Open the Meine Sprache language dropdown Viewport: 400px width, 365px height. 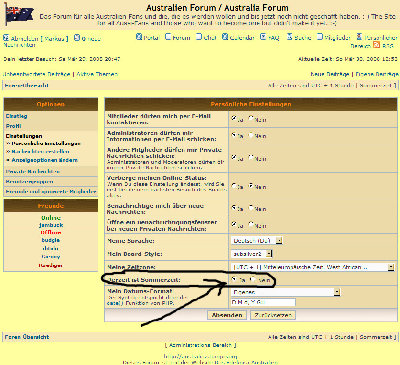click(x=256, y=240)
